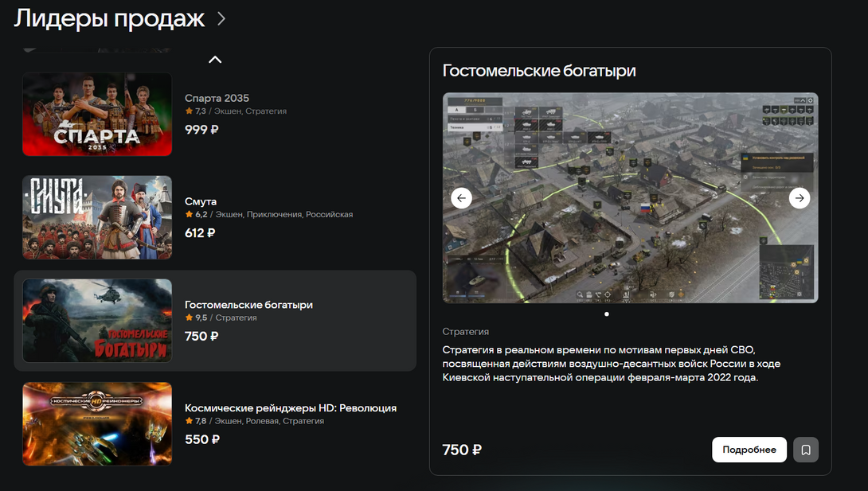This screenshot has height=491, width=868.
Task: Click the 9,5 / Стратегия rating line
Action: coord(221,318)
